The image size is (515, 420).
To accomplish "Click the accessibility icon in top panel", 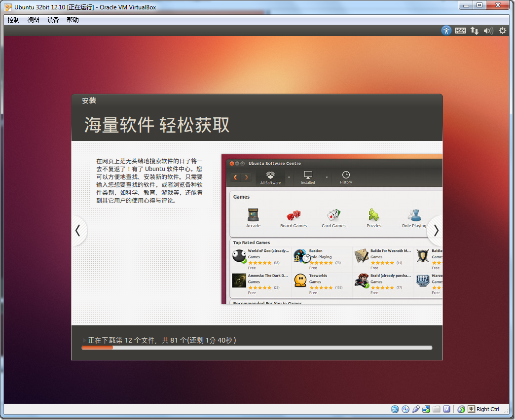I will (x=446, y=31).
